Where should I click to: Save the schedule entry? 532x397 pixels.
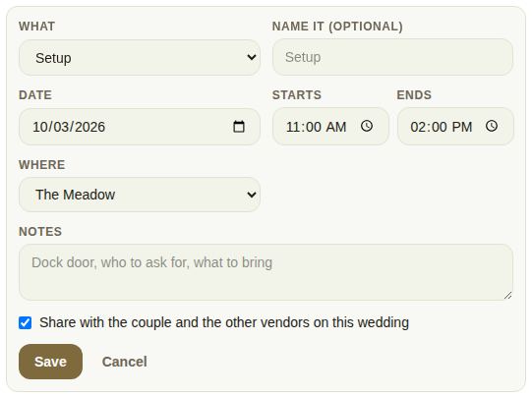click(50, 362)
